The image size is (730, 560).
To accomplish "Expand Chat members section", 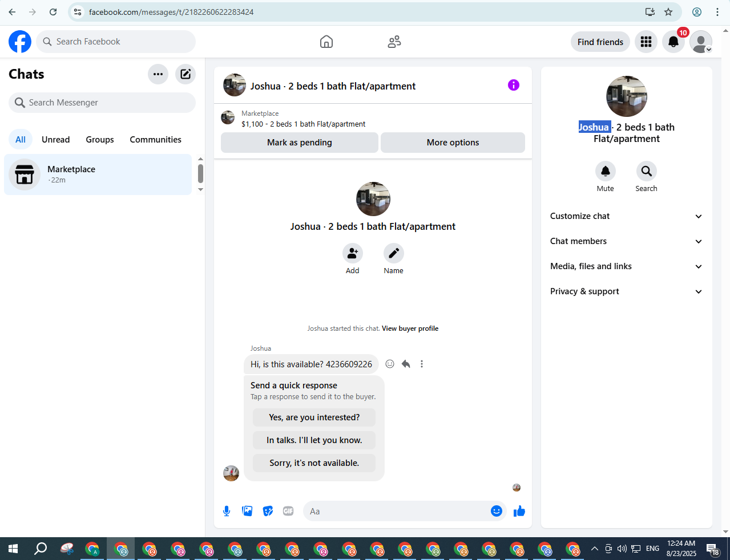I will [627, 241].
